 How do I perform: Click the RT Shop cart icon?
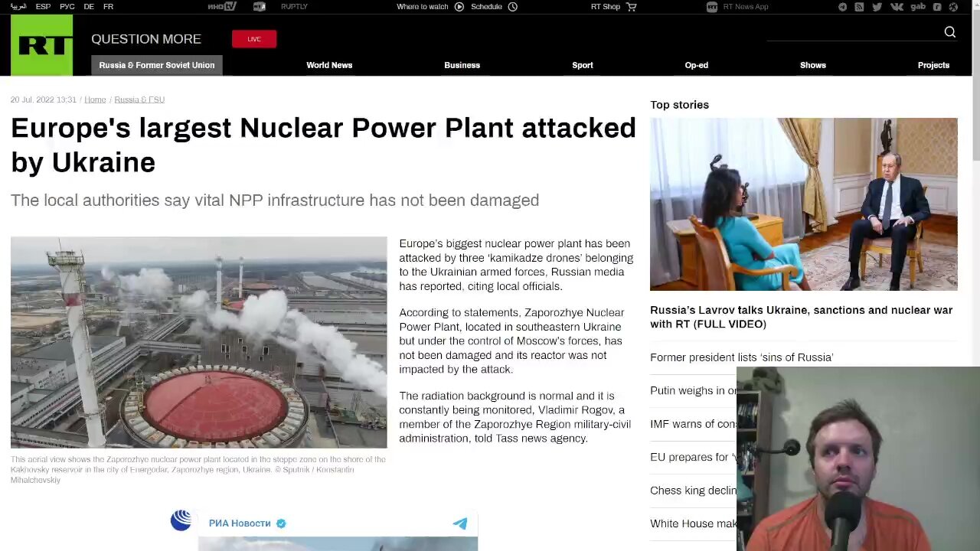click(632, 7)
